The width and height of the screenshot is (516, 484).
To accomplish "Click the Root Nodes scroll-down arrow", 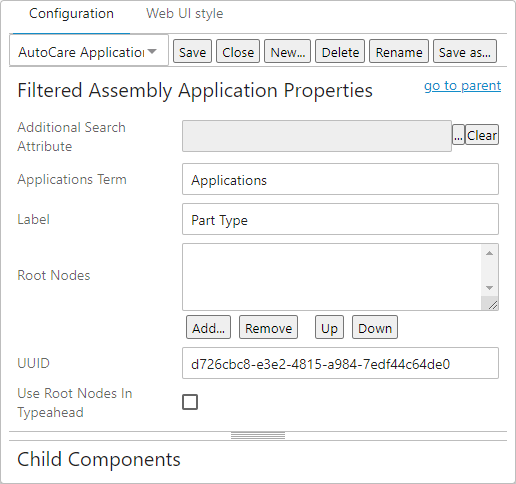I will (489, 288).
